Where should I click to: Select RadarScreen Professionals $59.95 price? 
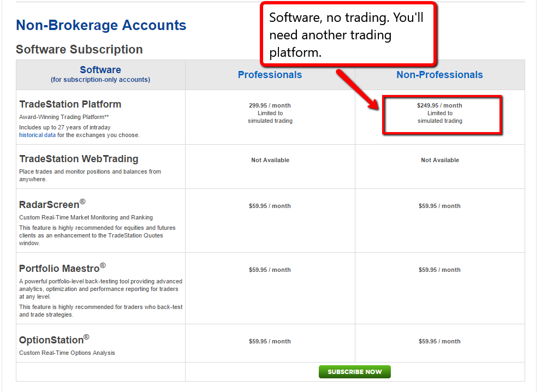pos(270,206)
